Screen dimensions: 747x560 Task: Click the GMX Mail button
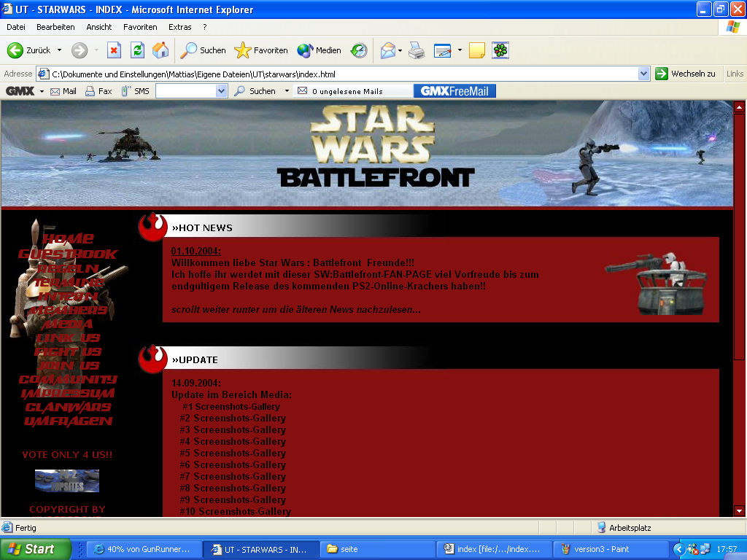tap(63, 91)
